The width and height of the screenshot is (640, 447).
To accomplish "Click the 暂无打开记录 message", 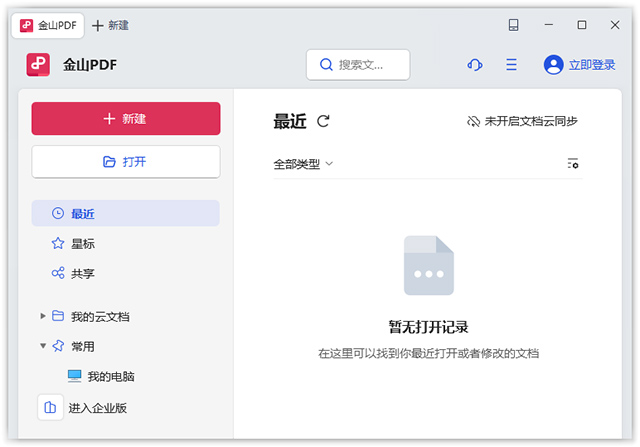I will (x=428, y=327).
